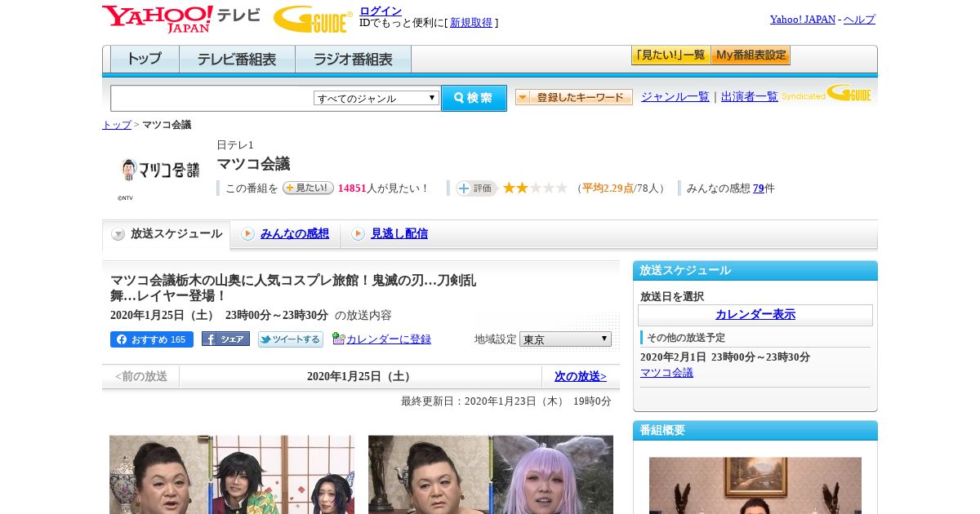Click the Facebook おすすめ 165 button
The image size is (980, 514).
[x=152, y=339]
